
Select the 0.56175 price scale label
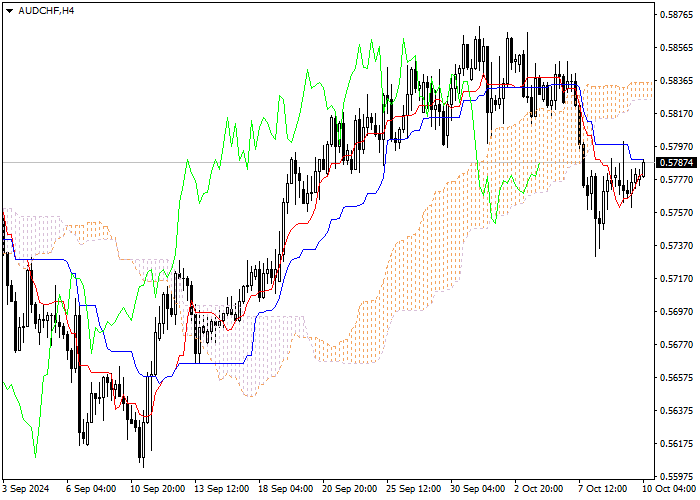pos(676,443)
